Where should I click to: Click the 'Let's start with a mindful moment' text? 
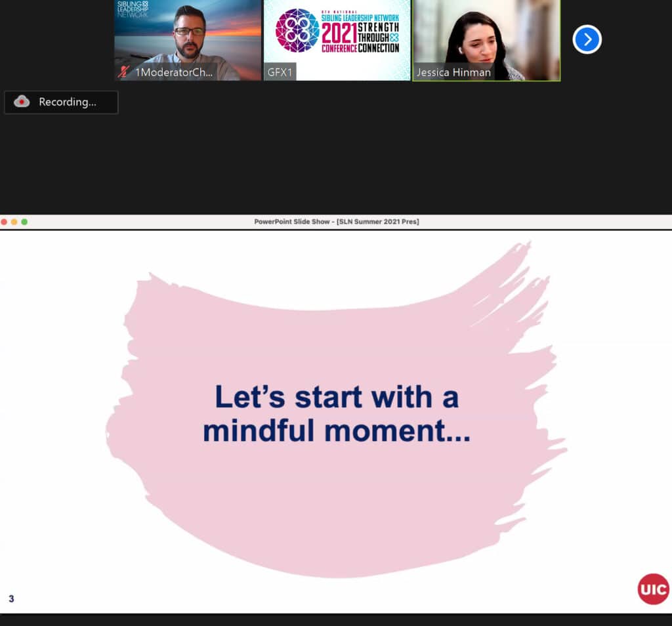tap(336, 413)
